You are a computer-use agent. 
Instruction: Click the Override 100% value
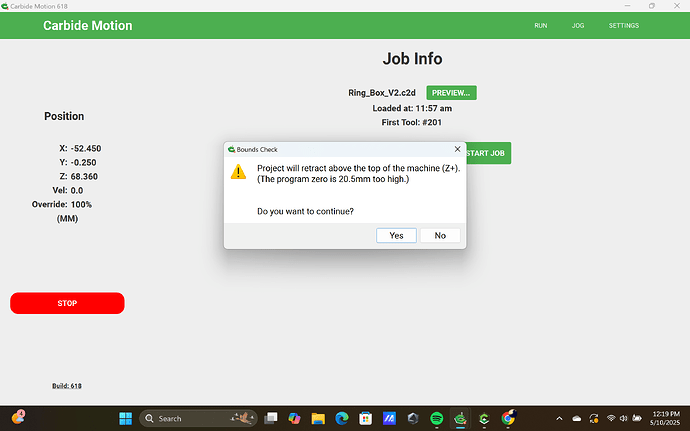81,205
